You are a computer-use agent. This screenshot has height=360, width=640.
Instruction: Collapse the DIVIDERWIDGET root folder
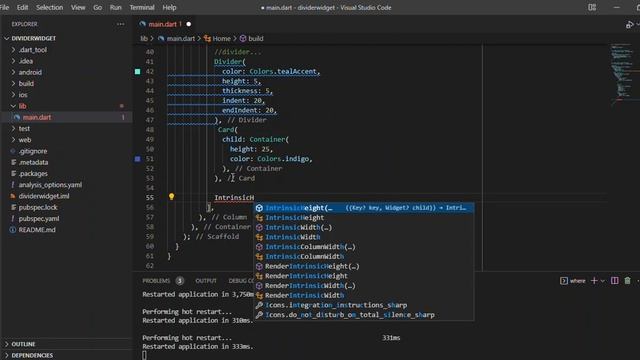(33, 38)
